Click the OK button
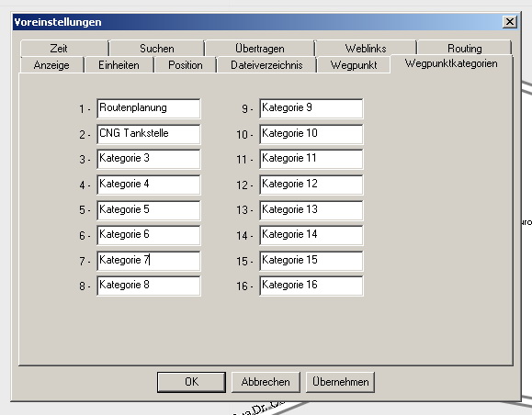 (x=191, y=382)
